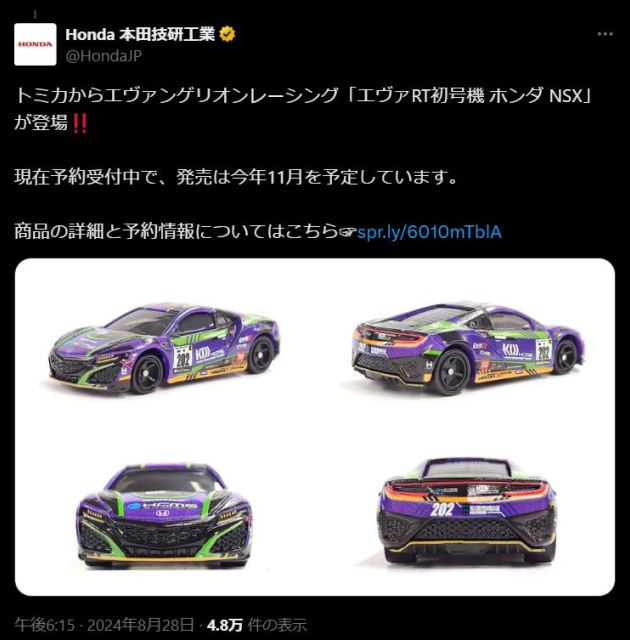
Task: Click the 4.8万 件の表示 view count
Action: tap(257, 625)
